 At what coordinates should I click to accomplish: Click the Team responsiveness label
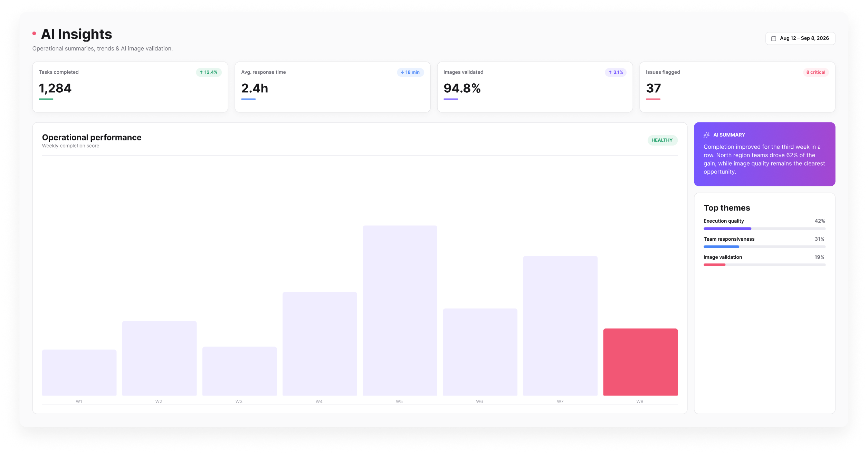(x=729, y=239)
